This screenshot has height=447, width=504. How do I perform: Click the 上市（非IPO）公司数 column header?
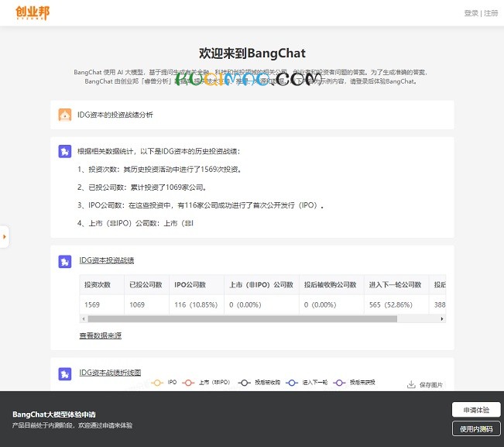click(262, 284)
